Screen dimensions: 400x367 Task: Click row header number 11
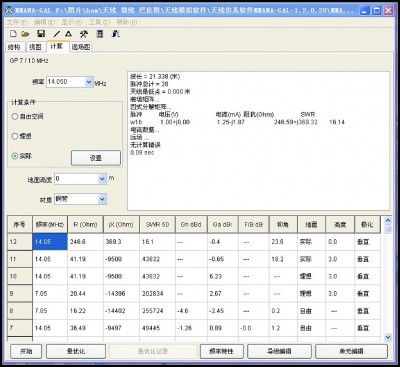[20, 259]
